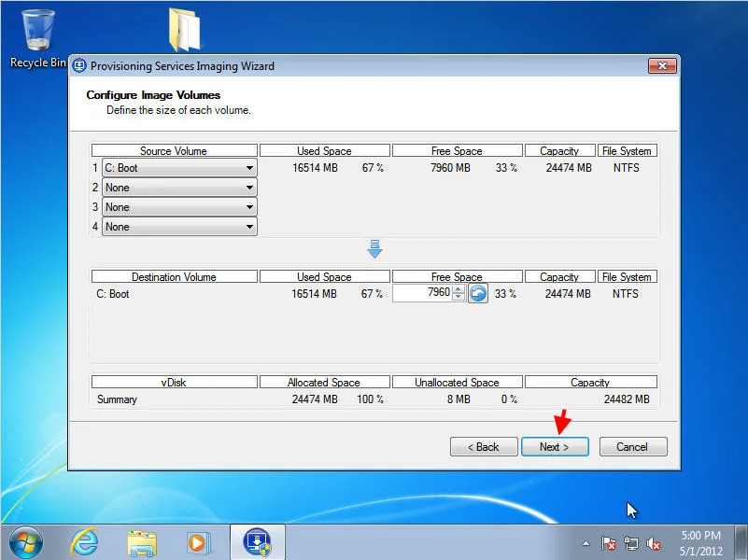Image resolution: width=748 pixels, height=560 pixels.
Task: Reset destination free space with refresh icon
Action: [x=478, y=293]
